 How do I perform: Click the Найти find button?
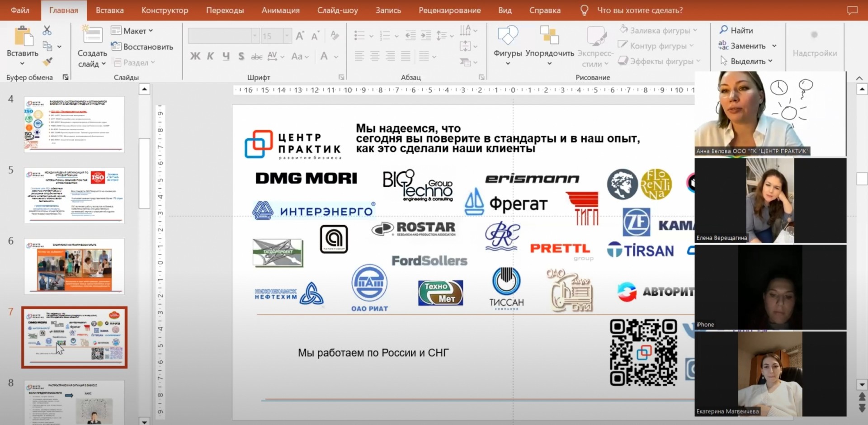(736, 30)
